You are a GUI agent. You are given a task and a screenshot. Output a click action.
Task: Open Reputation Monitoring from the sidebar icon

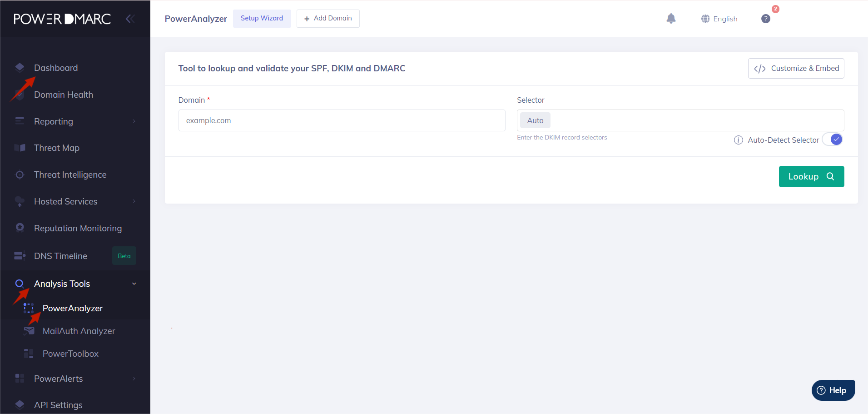[20, 228]
